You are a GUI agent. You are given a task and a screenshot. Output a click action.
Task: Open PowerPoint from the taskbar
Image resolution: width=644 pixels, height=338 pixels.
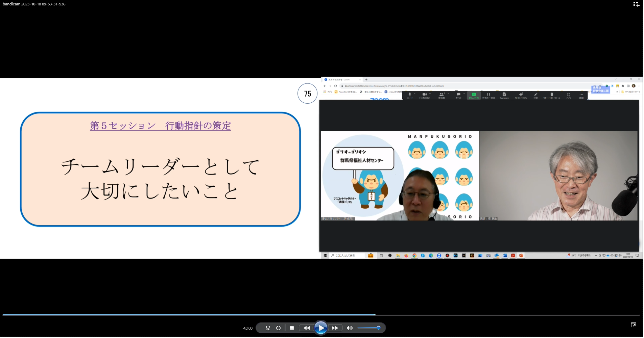coord(521,256)
